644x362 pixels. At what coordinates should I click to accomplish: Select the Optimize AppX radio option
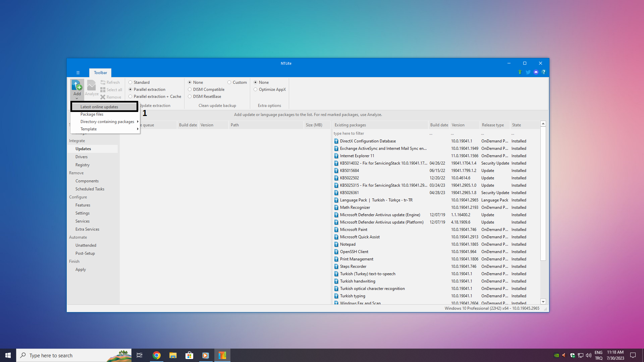pos(256,89)
